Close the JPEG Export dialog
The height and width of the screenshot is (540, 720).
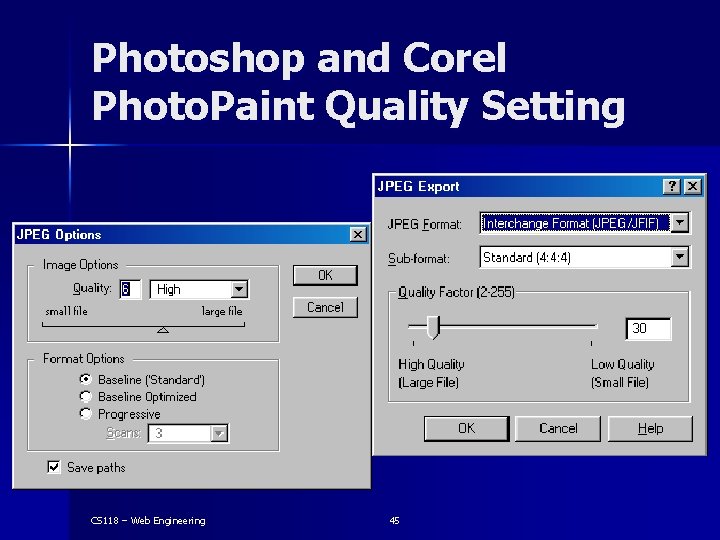coord(692,186)
